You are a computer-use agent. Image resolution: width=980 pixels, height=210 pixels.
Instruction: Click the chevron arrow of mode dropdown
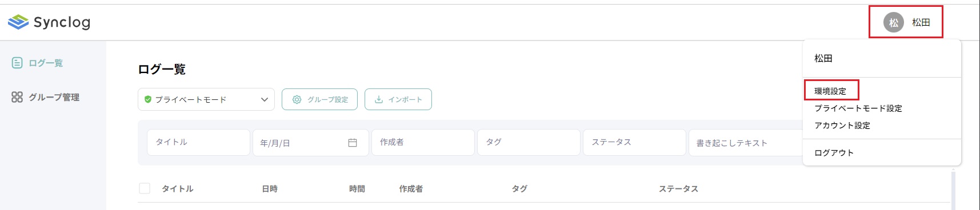265,99
